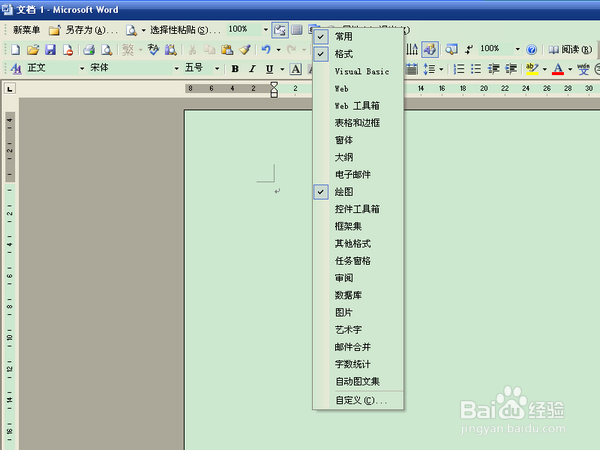600x450 pixels.
Task: Create a new blank document
Action: click(16, 50)
